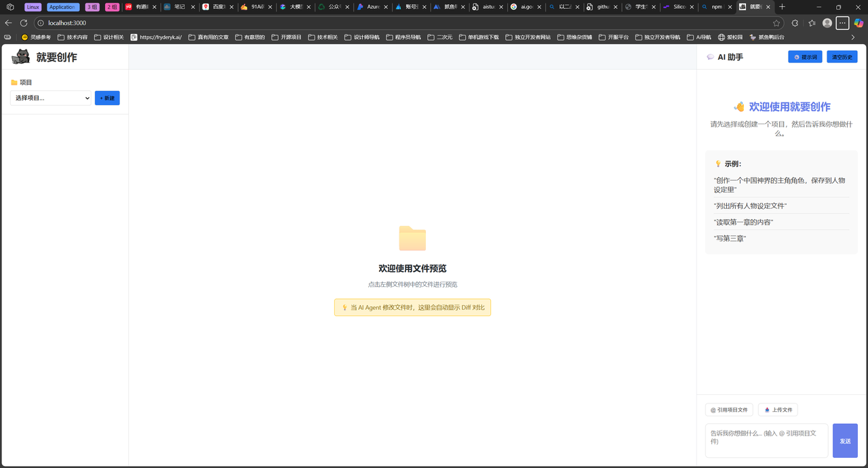Go back using the browser arrow

[8, 23]
